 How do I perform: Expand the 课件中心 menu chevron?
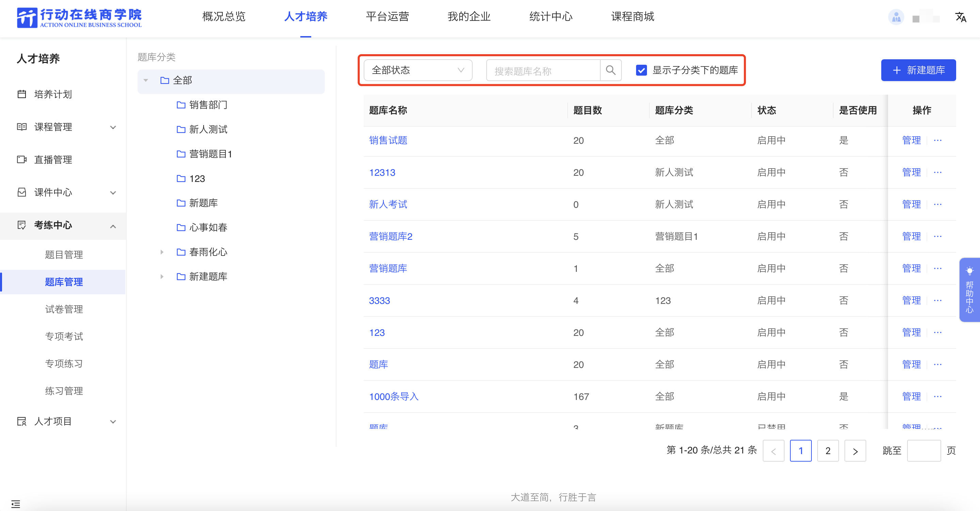click(x=113, y=192)
